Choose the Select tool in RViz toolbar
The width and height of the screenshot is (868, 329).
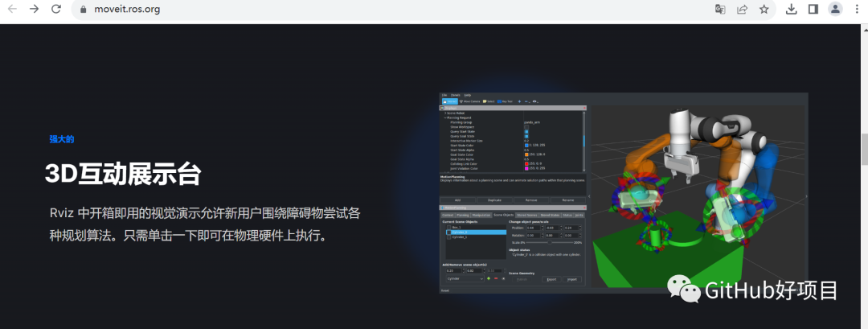[x=489, y=101]
